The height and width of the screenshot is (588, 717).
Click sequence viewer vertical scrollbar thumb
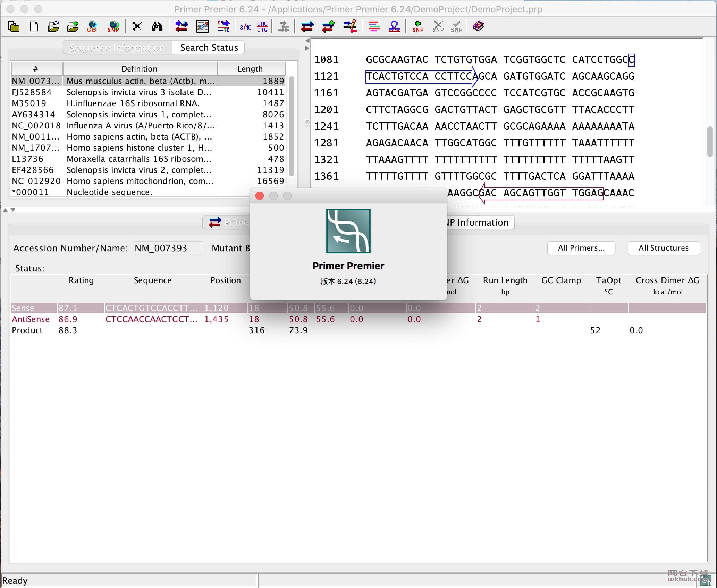click(x=710, y=141)
